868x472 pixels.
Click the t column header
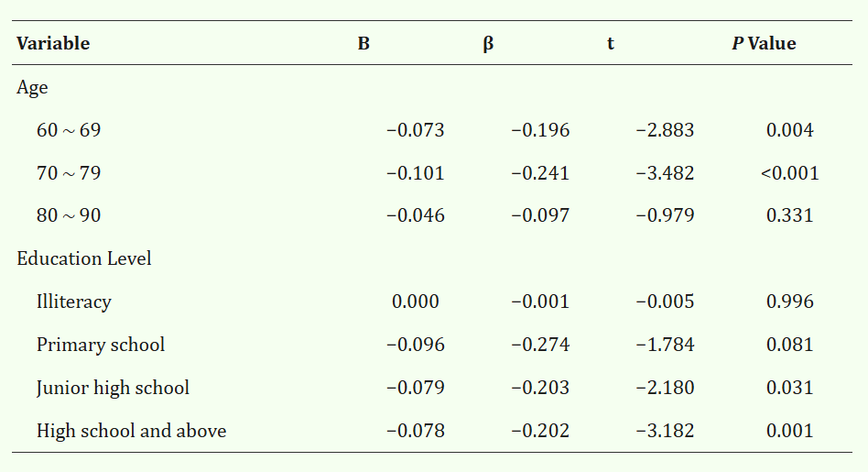611,44
